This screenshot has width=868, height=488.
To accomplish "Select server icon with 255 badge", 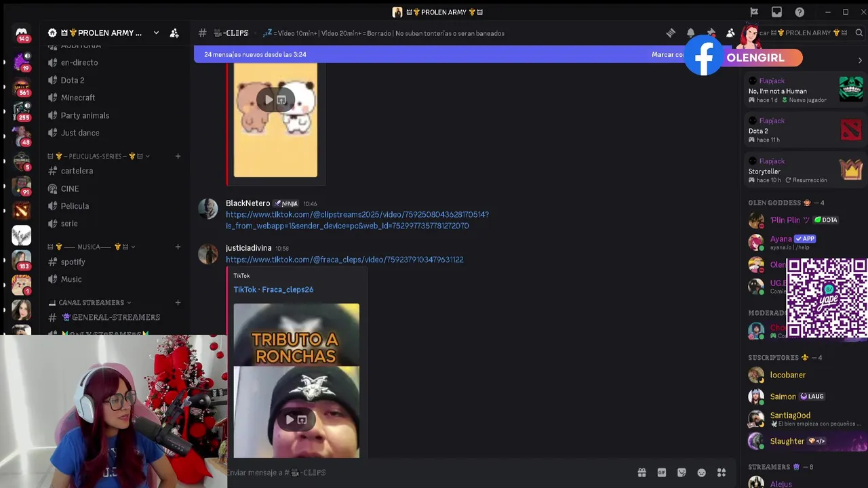I will point(22,111).
